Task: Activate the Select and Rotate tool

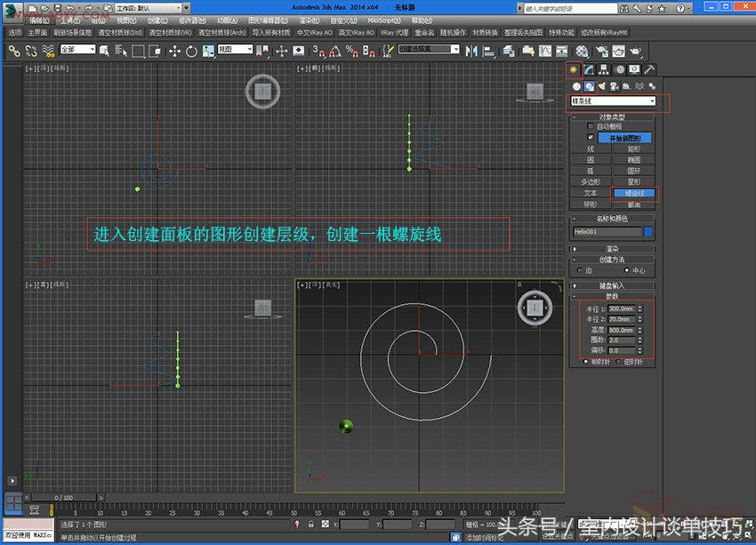Action: (x=192, y=51)
